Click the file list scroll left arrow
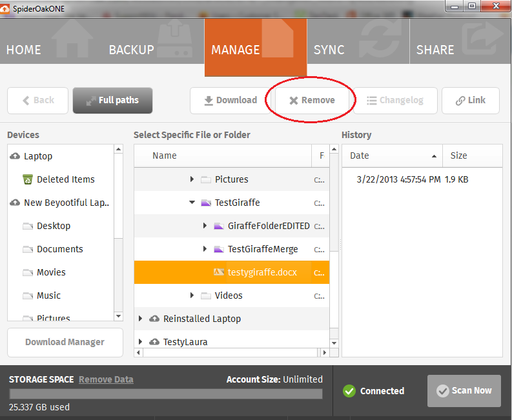 coord(138,352)
